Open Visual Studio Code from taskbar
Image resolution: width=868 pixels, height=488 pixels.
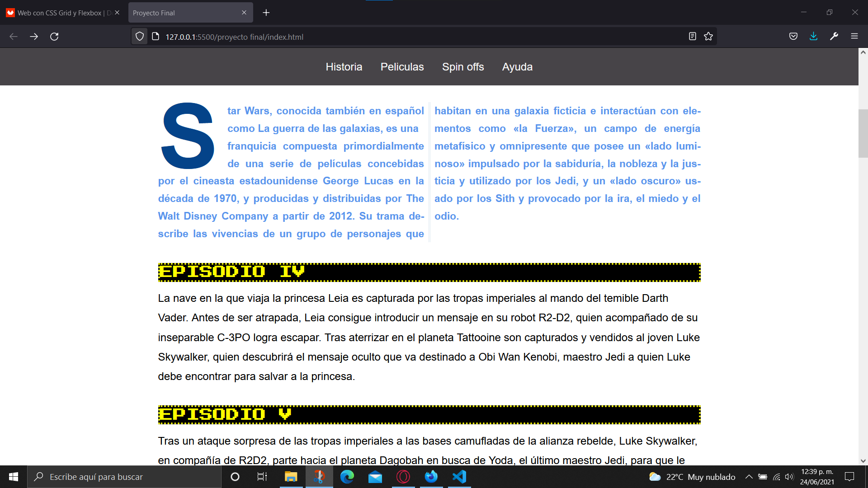459,477
